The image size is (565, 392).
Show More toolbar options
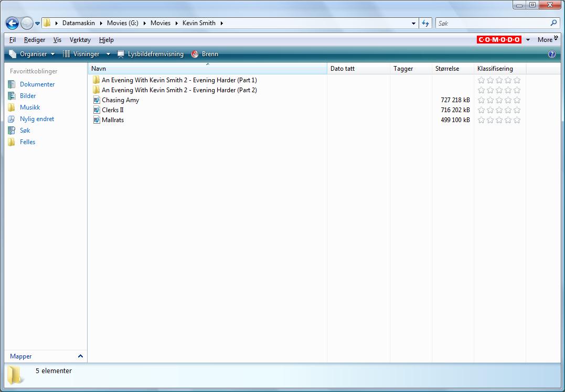(x=547, y=40)
